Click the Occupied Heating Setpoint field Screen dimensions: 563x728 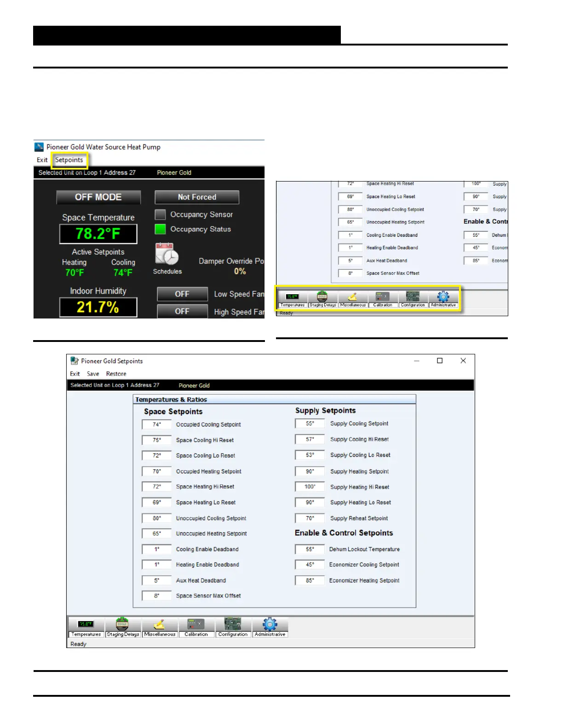[x=156, y=472]
